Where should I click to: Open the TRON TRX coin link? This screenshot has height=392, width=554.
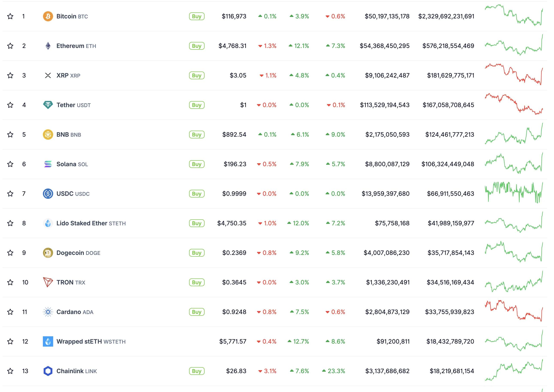[71, 282]
